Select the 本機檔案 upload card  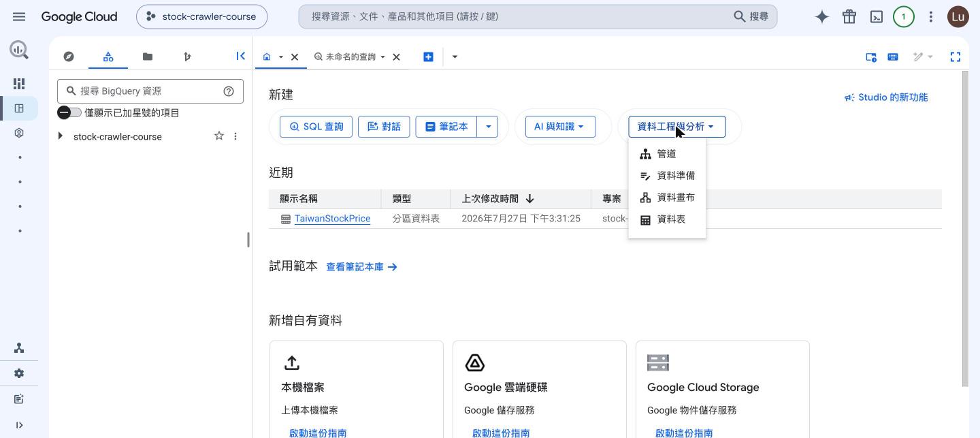tap(357, 389)
